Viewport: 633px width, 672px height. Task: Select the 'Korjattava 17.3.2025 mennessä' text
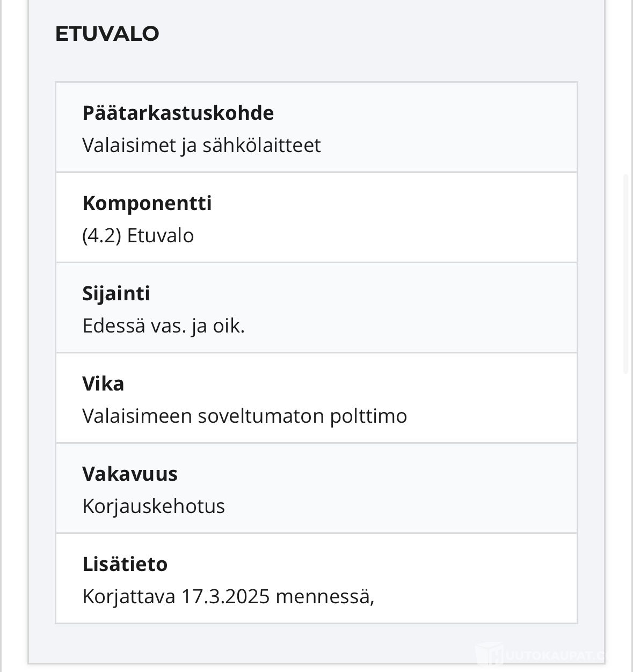coord(228,596)
